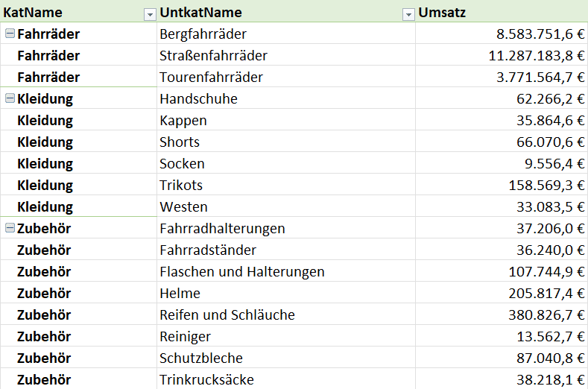Open the KatName filter dropdown
Image resolution: width=588 pixels, height=389 pixels.
[x=149, y=13]
